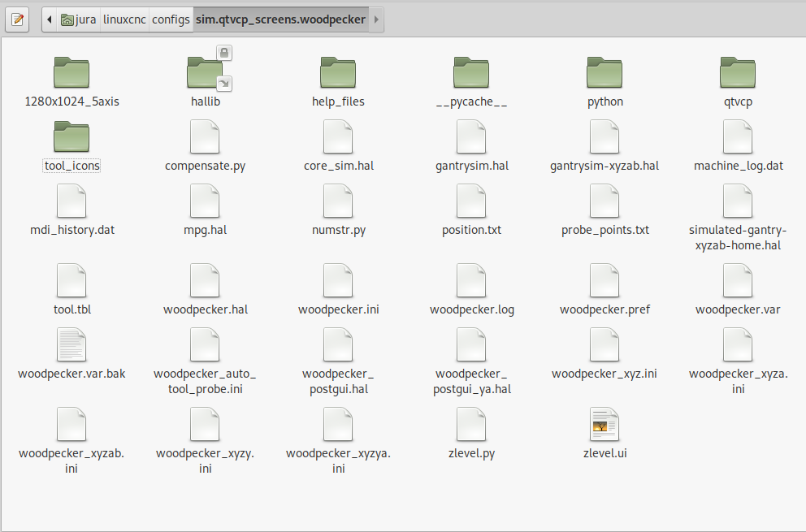
Task: Click the 'qtvcp' folder name label
Action: point(738,102)
